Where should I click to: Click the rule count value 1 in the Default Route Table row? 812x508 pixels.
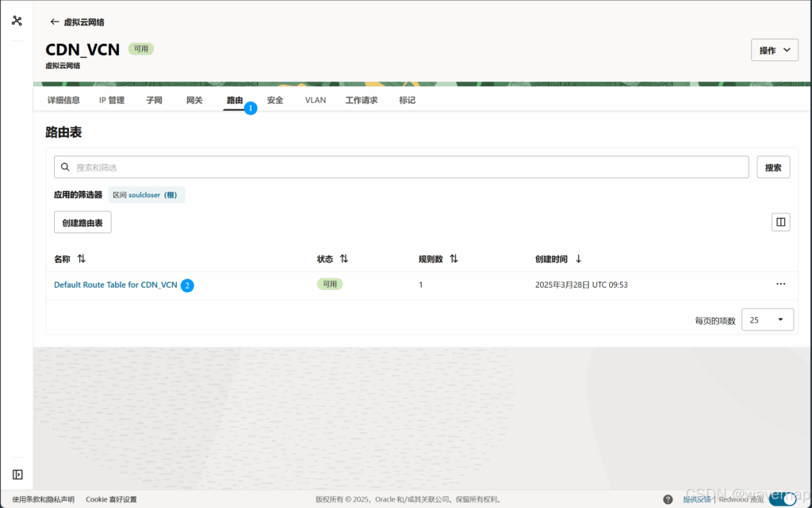(421, 285)
